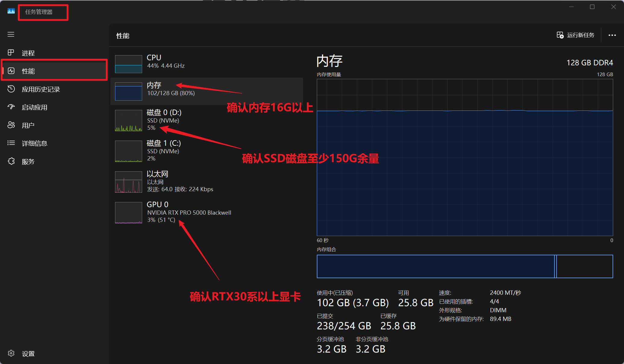Click the Run new task (运行新任务) icon
624x364 pixels.
pos(560,35)
